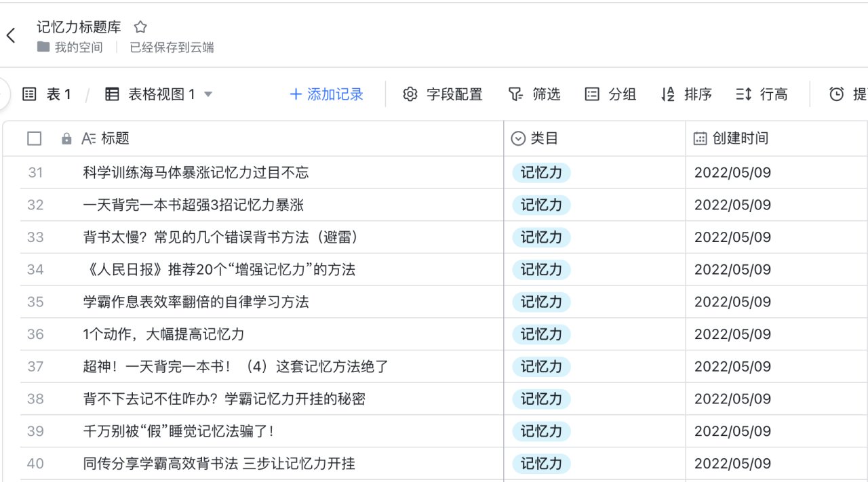
Task: Open the 排序 sort tool
Action: 686,94
